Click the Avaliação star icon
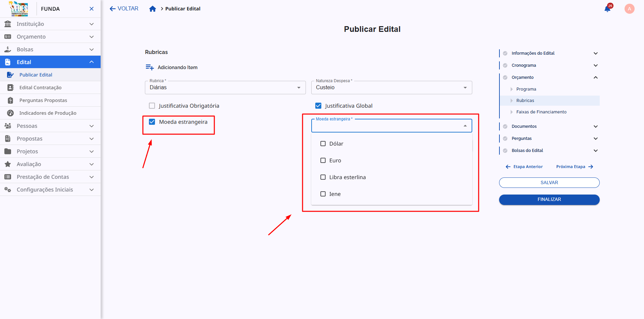Screen dimensions: 644x319 (8, 164)
